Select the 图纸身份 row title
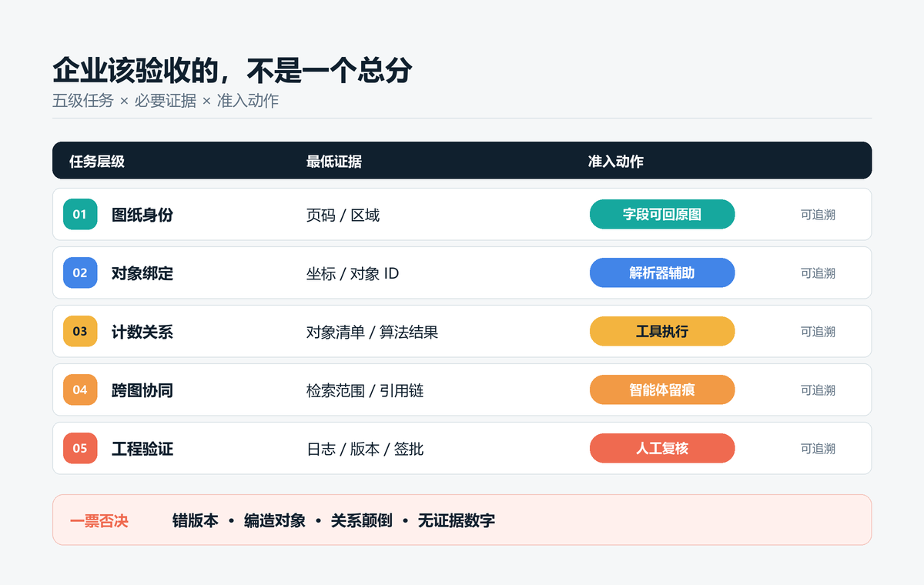This screenshot has height=585, width=924. 142,215
